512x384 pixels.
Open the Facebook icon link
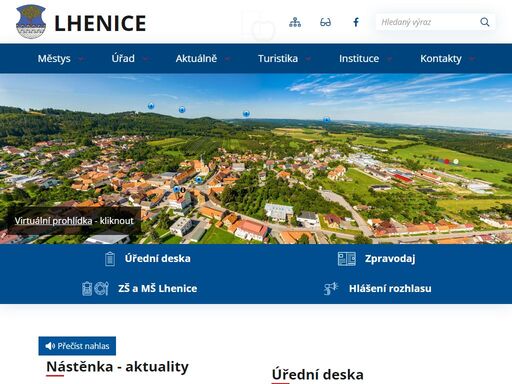click(x=356, y=22)
